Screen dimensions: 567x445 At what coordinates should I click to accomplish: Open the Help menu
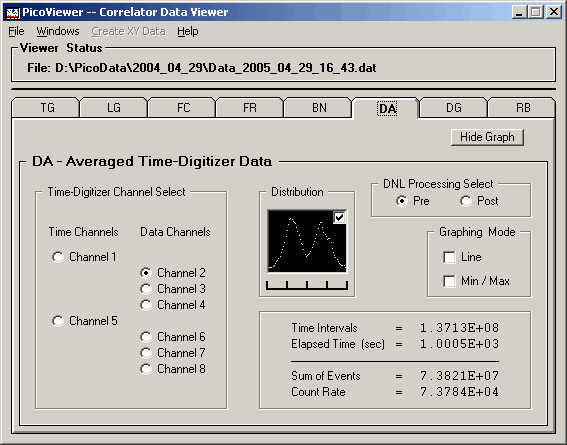tap(188, 31)
